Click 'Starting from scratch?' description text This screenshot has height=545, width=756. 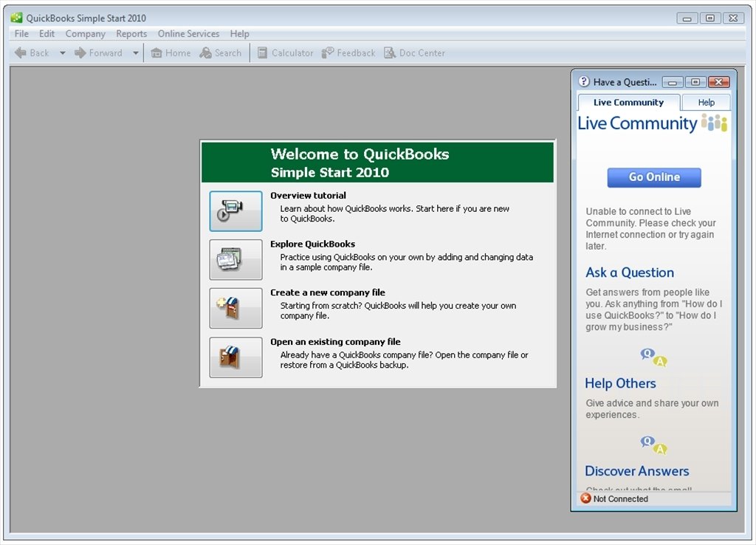coord(398,311)
